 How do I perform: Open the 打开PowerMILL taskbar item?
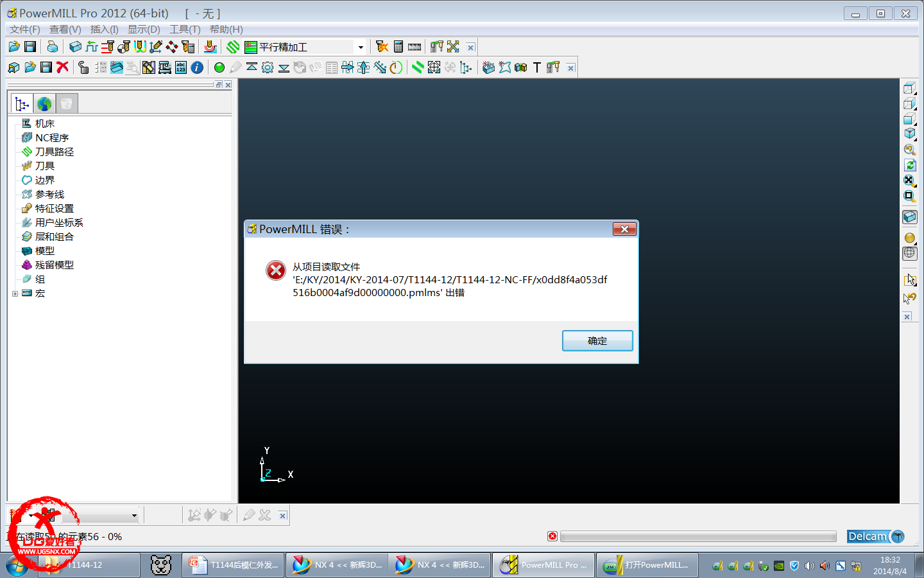tap(647, 565)
